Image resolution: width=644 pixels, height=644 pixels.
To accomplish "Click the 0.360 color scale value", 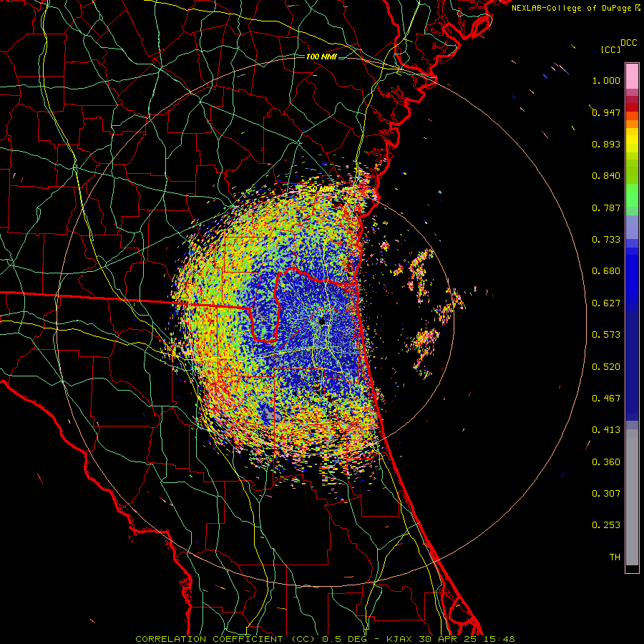I will click(x=606, y=462).
